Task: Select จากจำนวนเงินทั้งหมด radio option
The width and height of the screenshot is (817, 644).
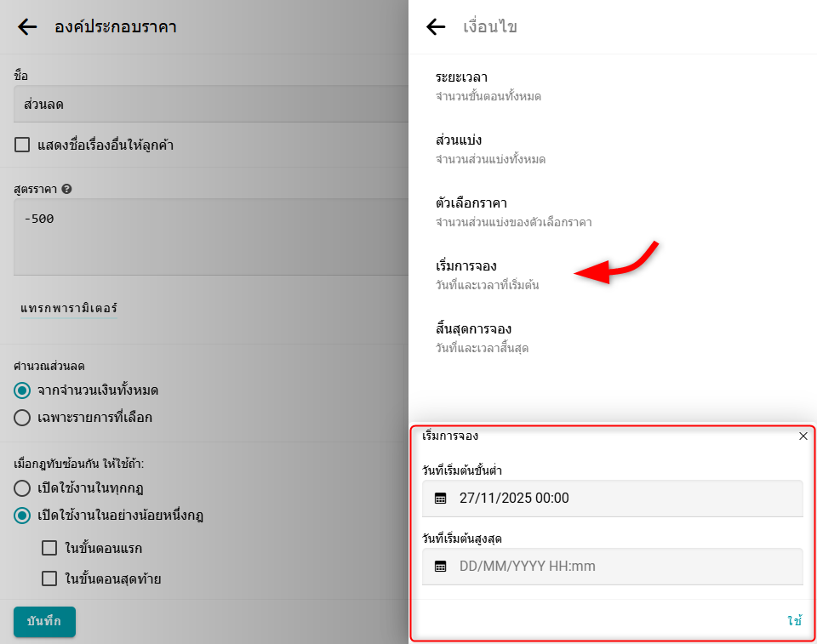Action: click(x=22, y=390)
